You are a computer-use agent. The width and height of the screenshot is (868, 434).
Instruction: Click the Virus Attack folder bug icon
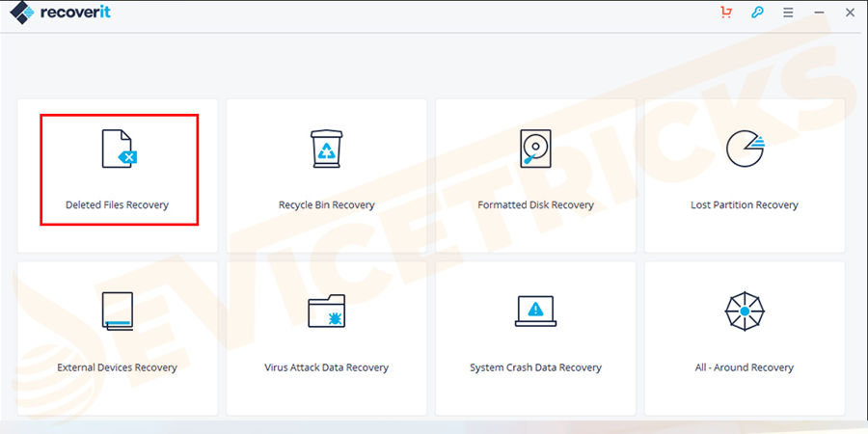point(327,311)
